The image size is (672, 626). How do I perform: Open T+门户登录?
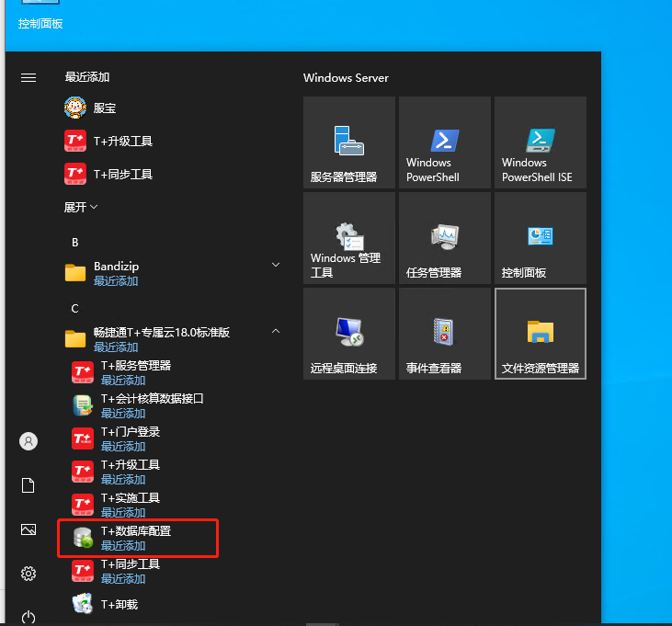(x=171, y=438)
